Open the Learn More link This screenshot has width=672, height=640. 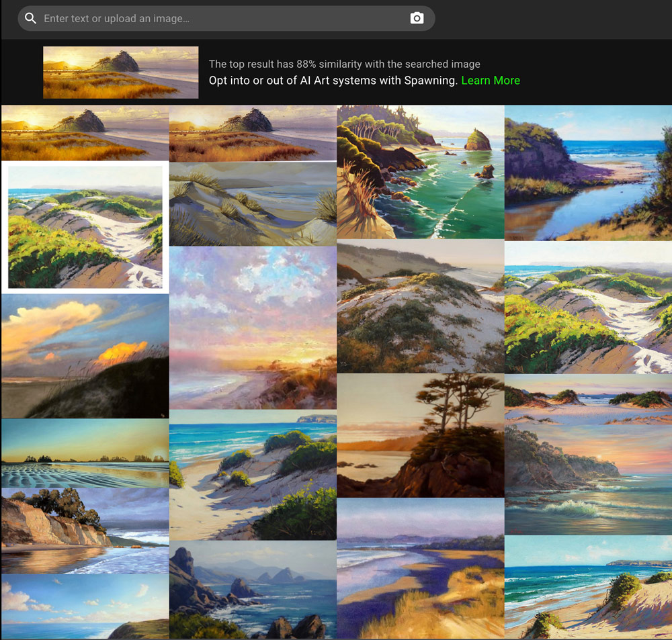coord(491,80)
